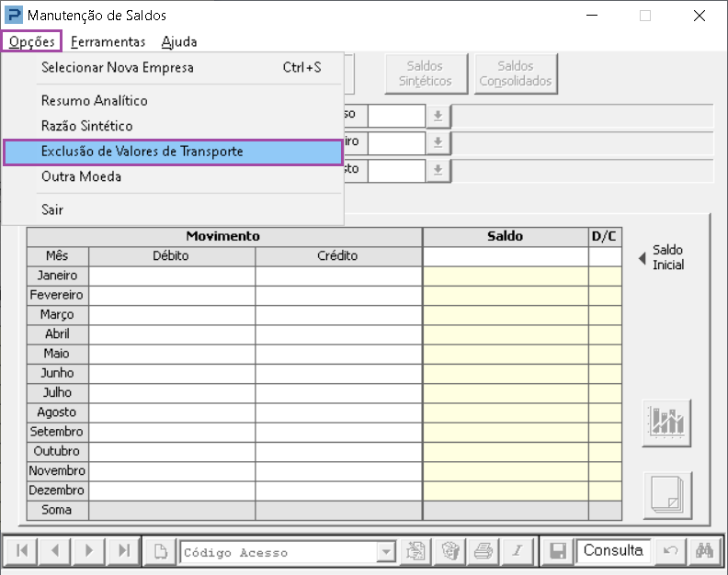
Task: Click the bottommost lookup down-arrow button
Action: coord(438,171)
